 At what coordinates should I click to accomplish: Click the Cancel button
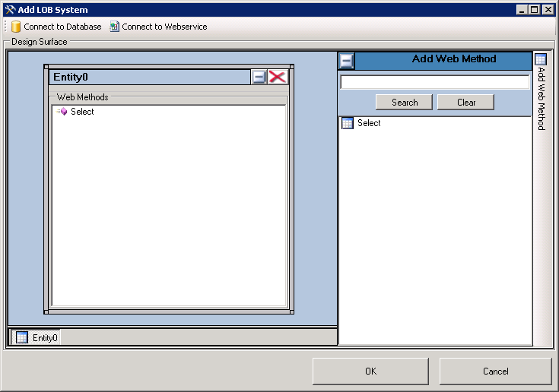tap(496, 371)
